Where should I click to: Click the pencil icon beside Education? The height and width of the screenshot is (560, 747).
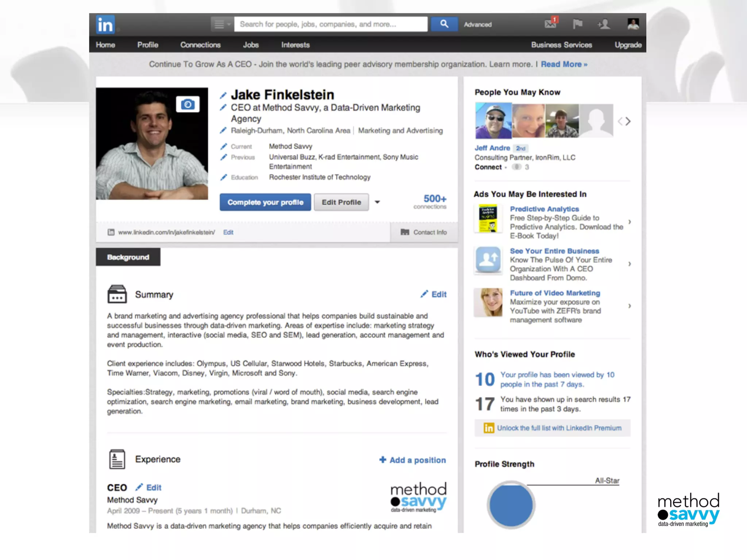[x=224, y=177]
